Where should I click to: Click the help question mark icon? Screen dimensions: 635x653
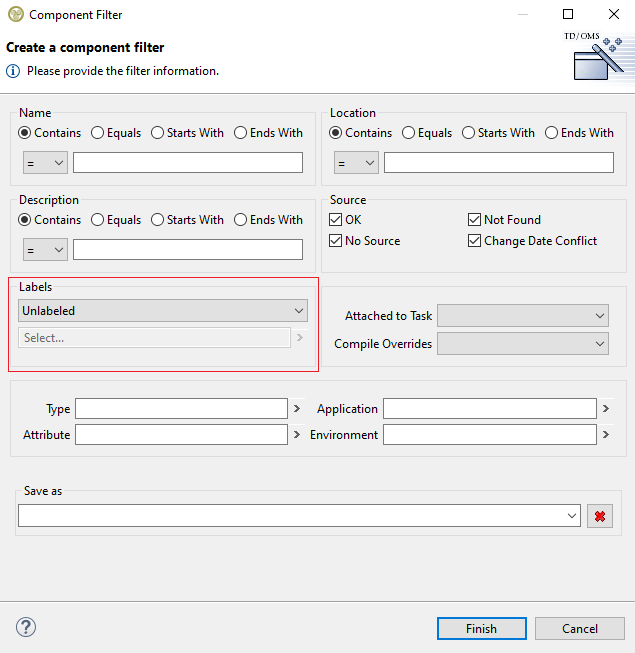click(x=26, y=627)
